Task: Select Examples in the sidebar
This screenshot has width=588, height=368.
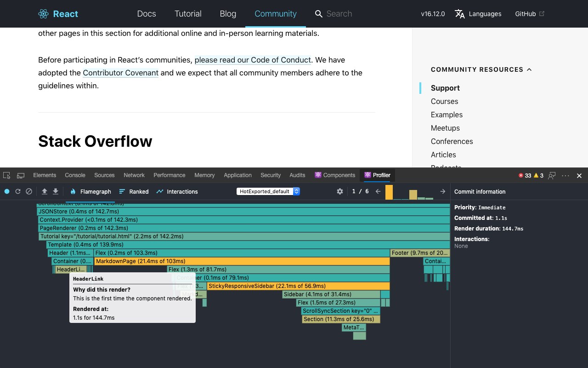Action: [x=447, y=115]
